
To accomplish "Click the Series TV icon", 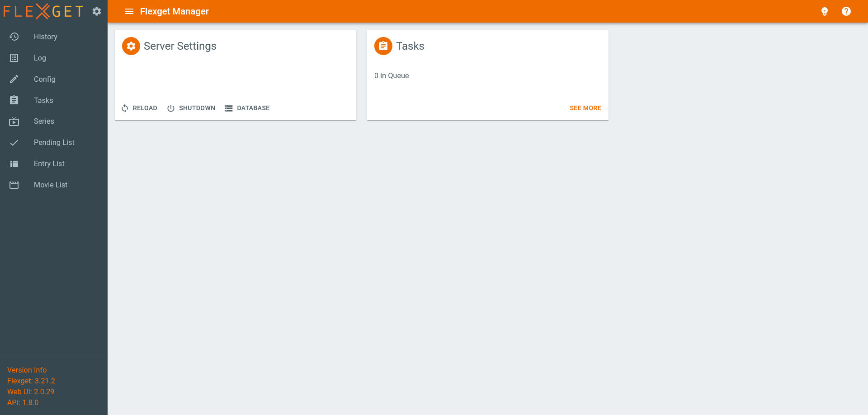I will (x=14, y=121).
